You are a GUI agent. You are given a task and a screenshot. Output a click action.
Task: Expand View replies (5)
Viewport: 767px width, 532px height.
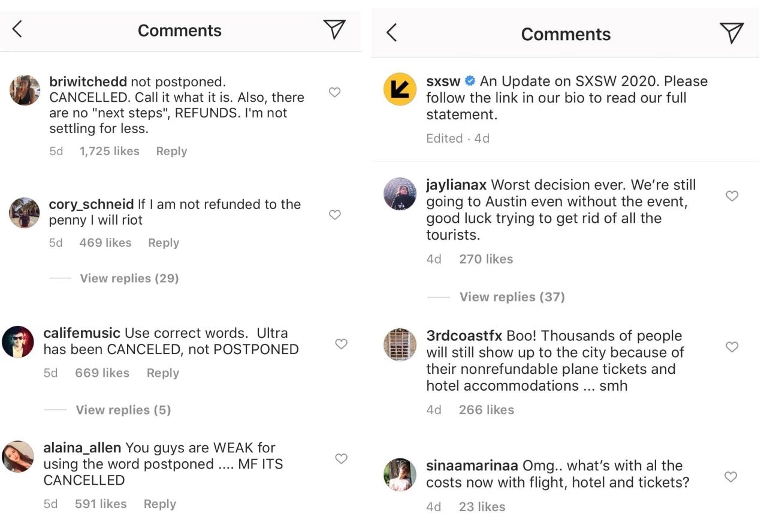123,410
